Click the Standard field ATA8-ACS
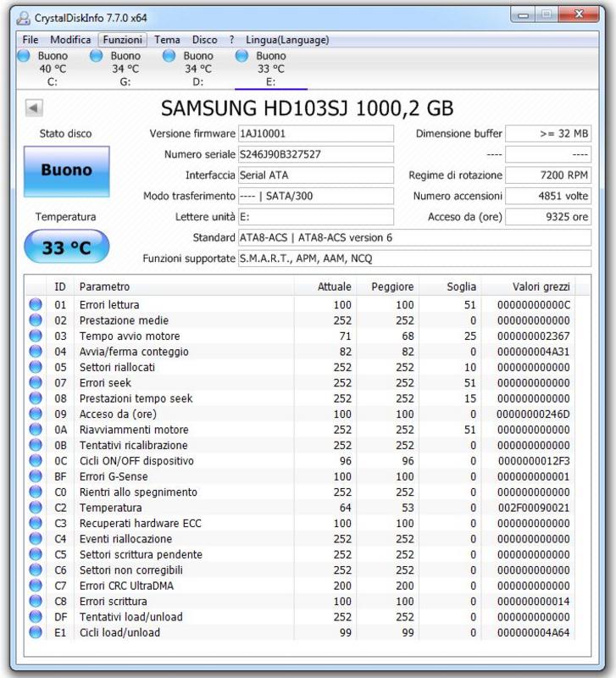Screen dimensions: 616x678 414,237
